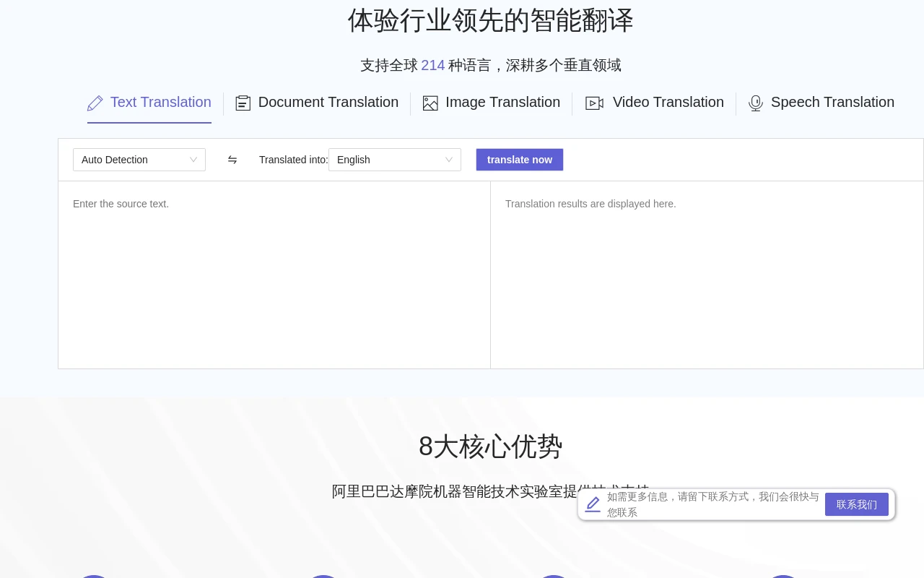Select the Text Translation pen icon
This screenshot has height=578, width=924.
pyautogui.click(x=95, y=103)
